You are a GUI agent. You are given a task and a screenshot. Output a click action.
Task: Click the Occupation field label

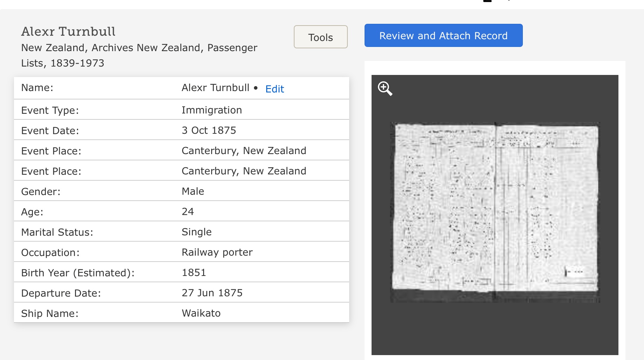pyautogui.click(x=50, y=252)
